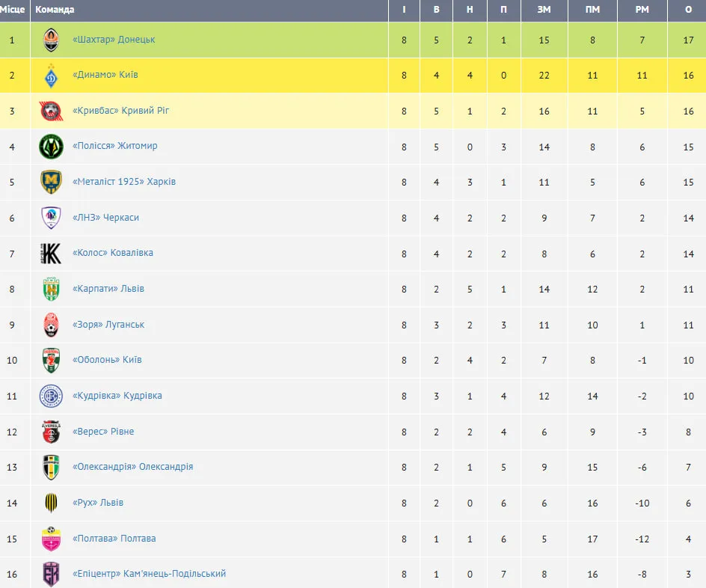Open the «Кудрівка» Кудрівка team link
This screenshot has height=588, width=706.
(x=117, y=396)
